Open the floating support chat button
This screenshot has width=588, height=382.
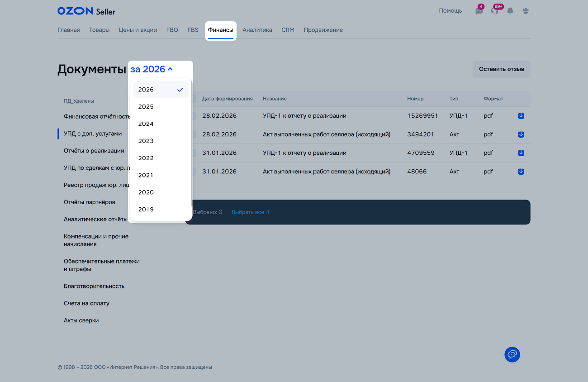click(x=512, y=354)
